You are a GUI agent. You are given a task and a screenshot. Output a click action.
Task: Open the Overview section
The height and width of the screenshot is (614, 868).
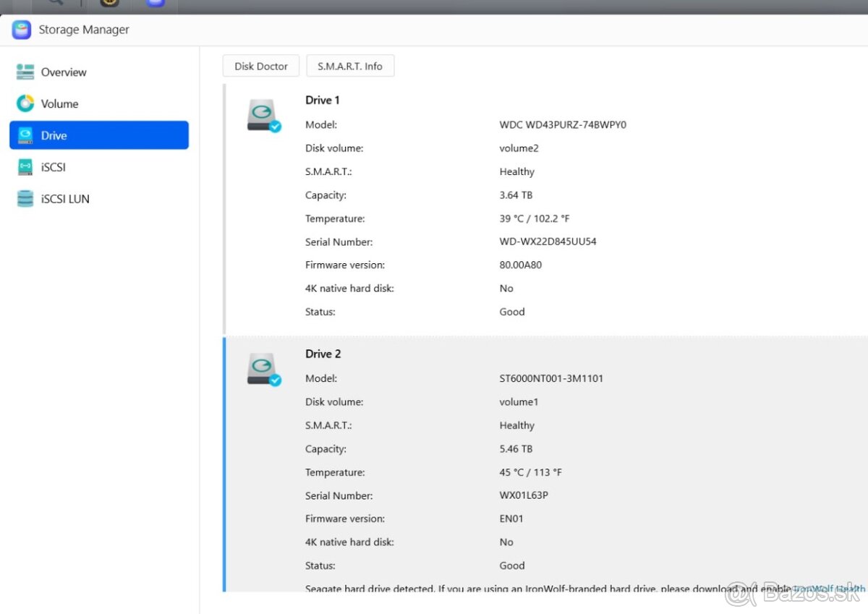[x=64, y=72]
